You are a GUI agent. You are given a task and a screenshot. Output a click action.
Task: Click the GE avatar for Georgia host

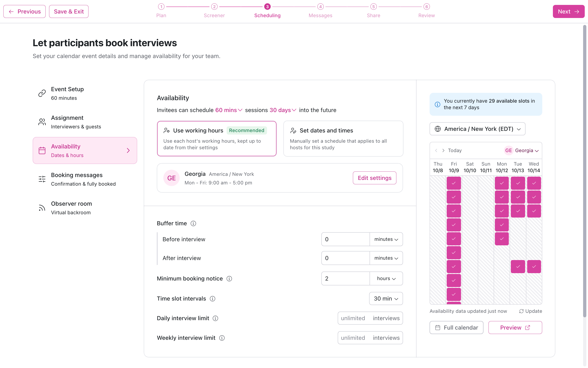tap(171, 178)
